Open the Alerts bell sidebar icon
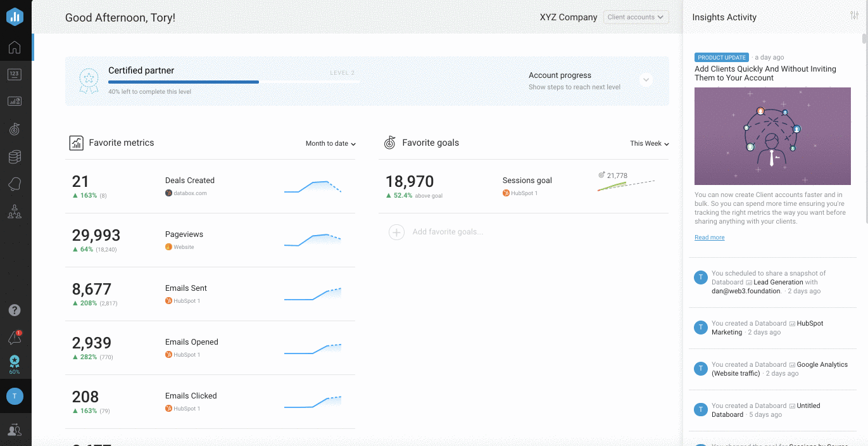Viewport: 868px width, 446px height. [15, 184]
